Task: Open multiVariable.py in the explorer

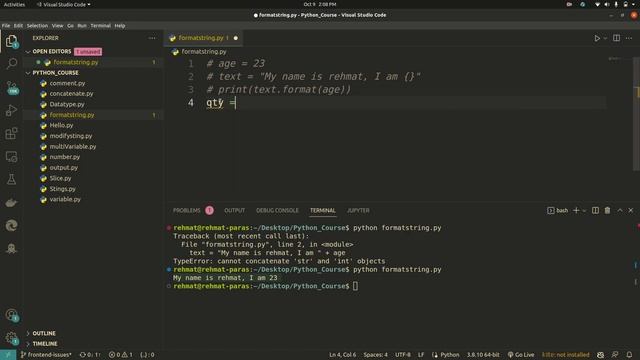Action: (73, 147)
